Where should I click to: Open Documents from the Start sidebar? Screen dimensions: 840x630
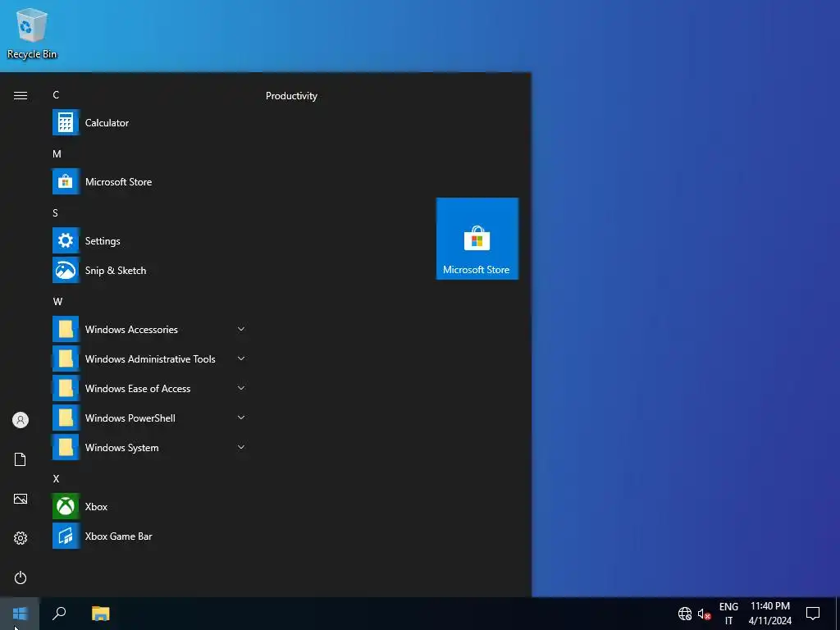[21, 459]
